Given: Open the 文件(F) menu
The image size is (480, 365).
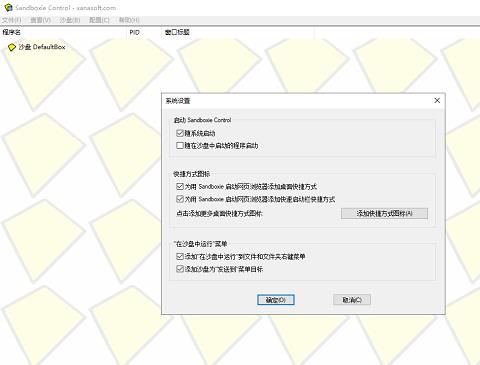Looking at the screenshot, I should coord(11,20).
